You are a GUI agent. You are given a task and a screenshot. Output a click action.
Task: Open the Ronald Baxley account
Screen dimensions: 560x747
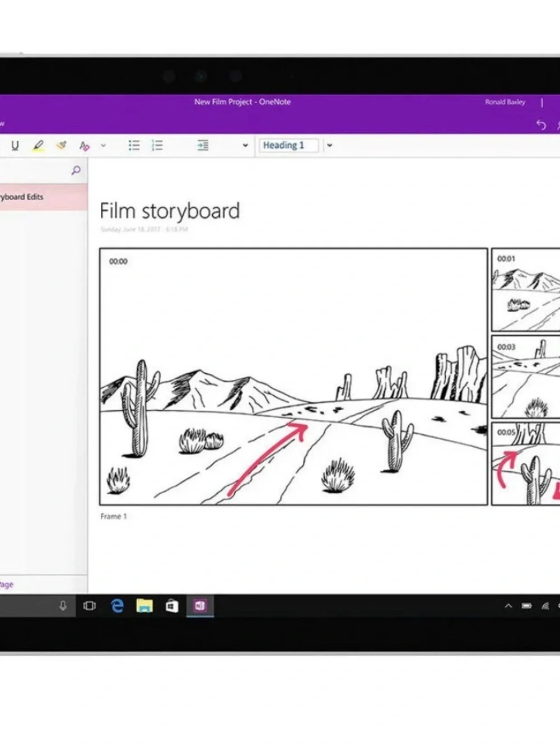505,102
